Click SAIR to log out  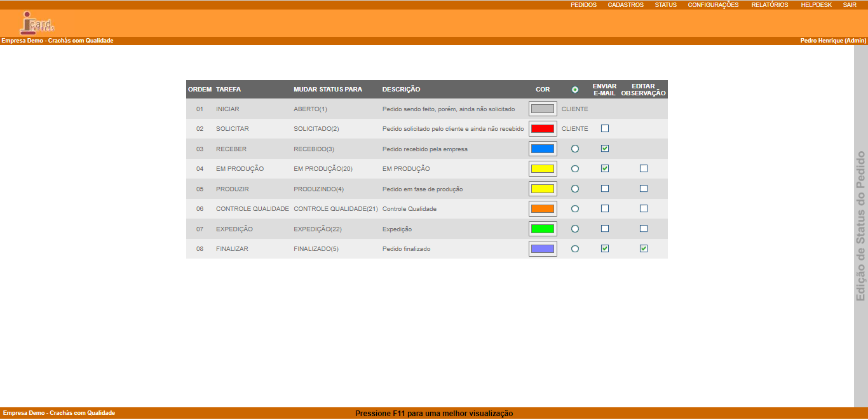(850, 5)
